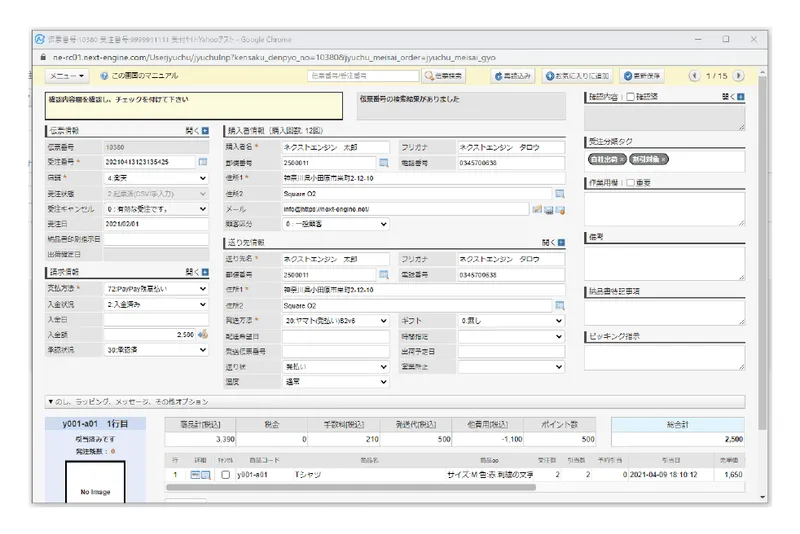Click the お気に入りに追加 button
Image resolution: width=800 pixels, height=534 pixels.
[577, 76]
